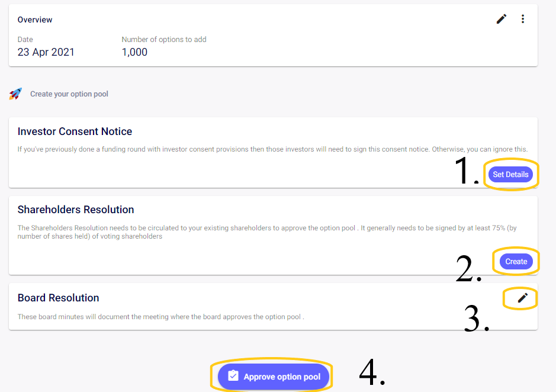Click the rocket icon beside Create your option pool
The image size is (556, 392).
(15, 94)
